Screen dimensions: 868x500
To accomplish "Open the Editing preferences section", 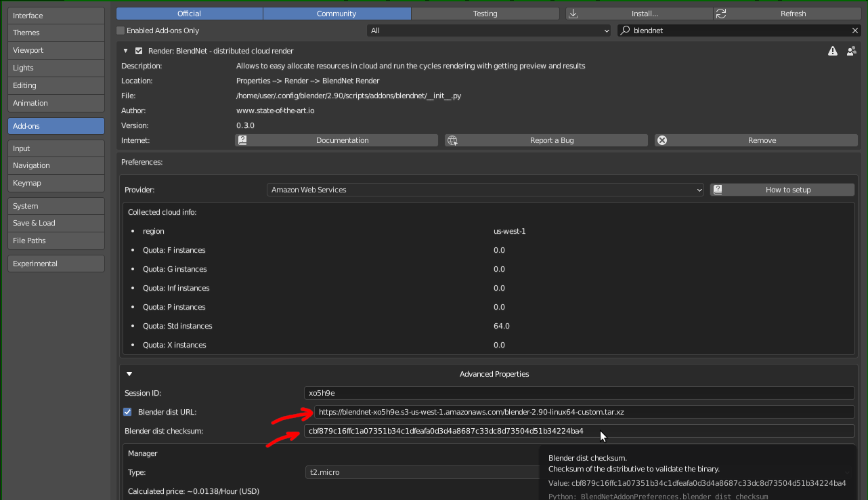I will click(x=56, y=85).
